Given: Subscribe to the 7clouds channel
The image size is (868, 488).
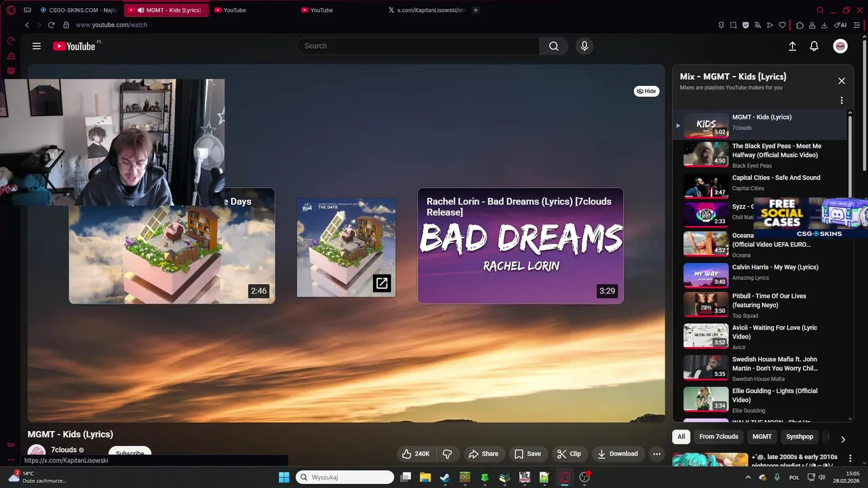Looking at the screenshot, I should tap(130, 453).
